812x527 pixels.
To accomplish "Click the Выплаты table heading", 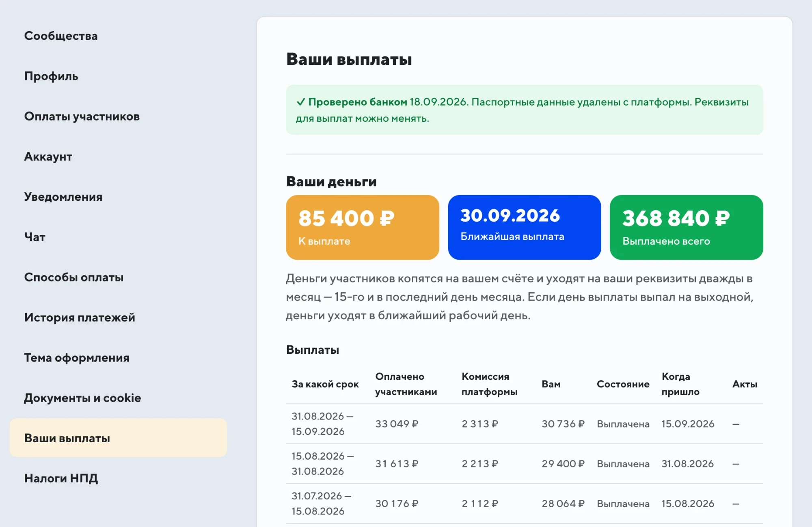I will click(x=313, y=350).
